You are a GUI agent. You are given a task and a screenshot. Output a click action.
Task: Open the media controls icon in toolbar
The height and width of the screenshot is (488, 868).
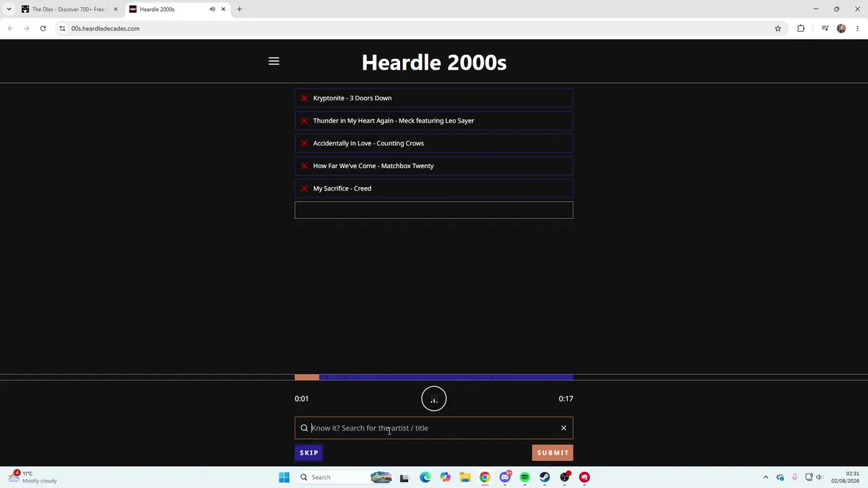pyautogui.click(x=825, y=28)
